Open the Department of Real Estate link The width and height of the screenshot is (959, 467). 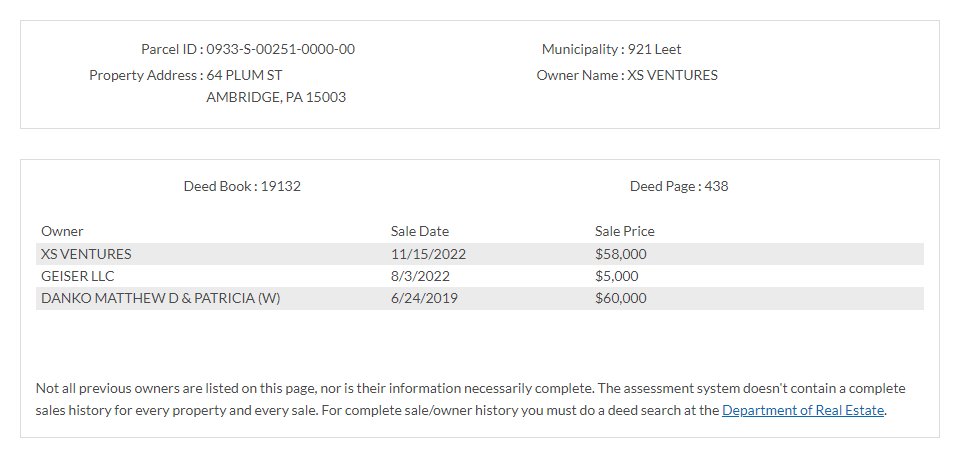pyautogui.click(x=803, y=410)
